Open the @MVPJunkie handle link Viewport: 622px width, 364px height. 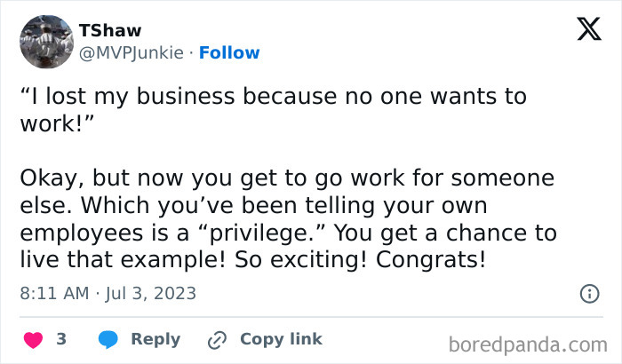click(x=132, y=52)
